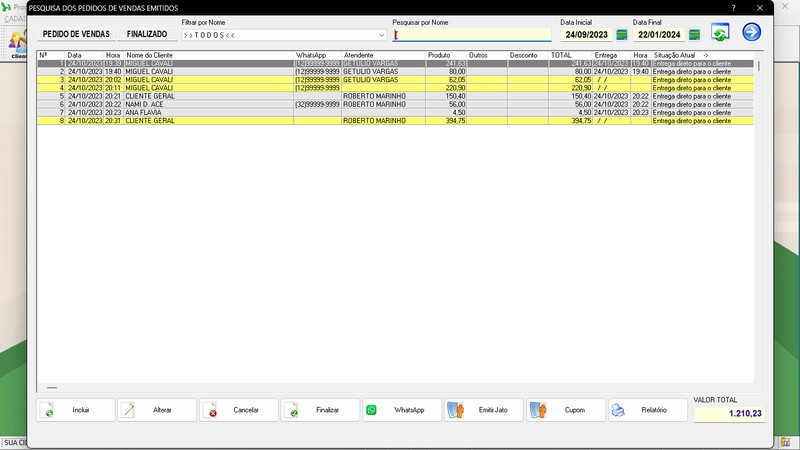Screen dimensions: 800x450
Task: Open the Data Inicial calendar picker
Action: tap(621, 35)
